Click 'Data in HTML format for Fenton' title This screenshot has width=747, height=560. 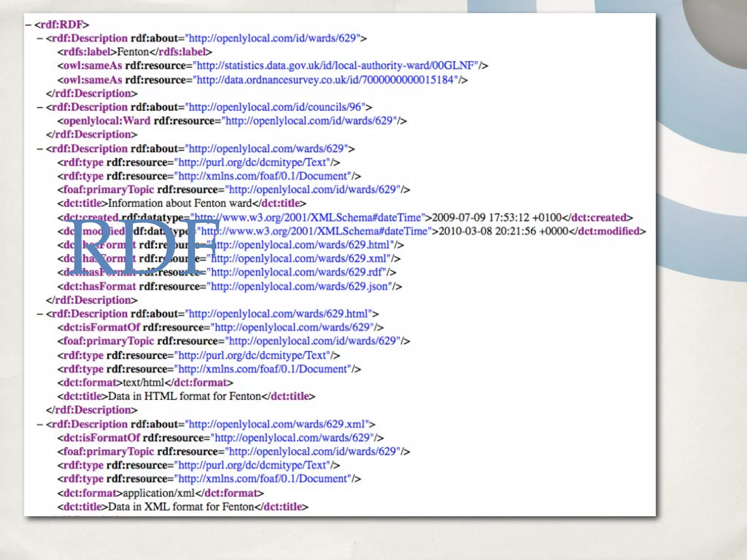pyautogui.click(x=185, y=397)
